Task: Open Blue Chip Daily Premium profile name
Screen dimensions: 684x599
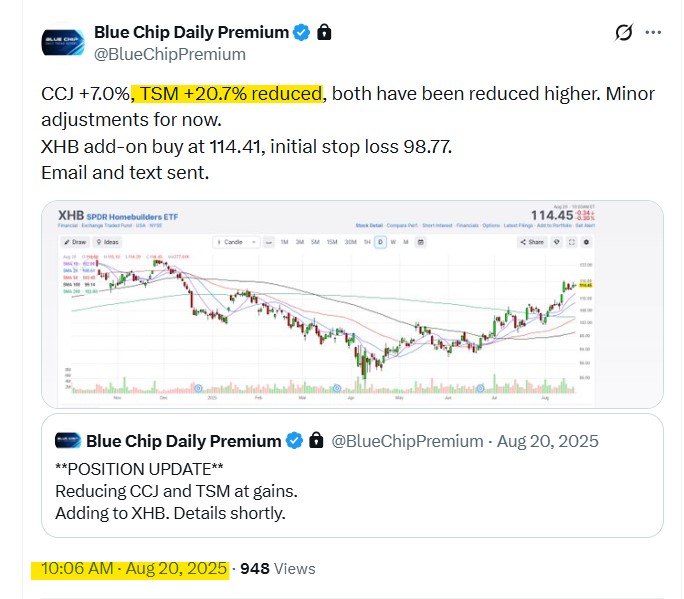Action: click(191, 33)
